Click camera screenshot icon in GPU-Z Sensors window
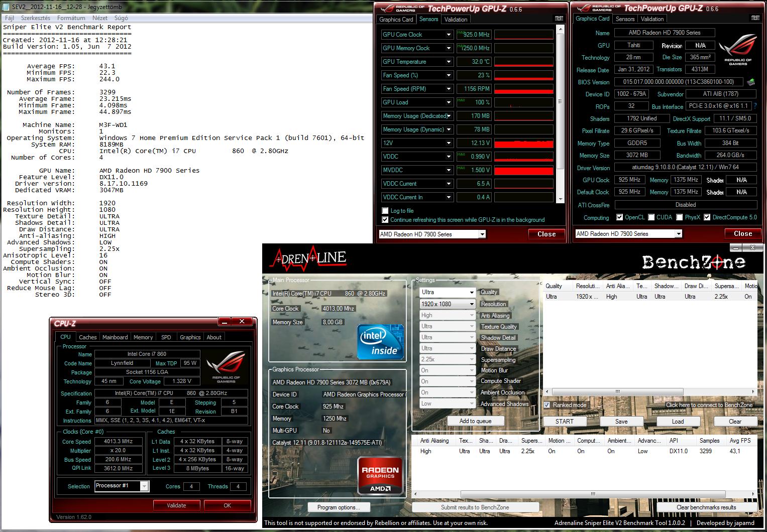 (x=559, y=19)
